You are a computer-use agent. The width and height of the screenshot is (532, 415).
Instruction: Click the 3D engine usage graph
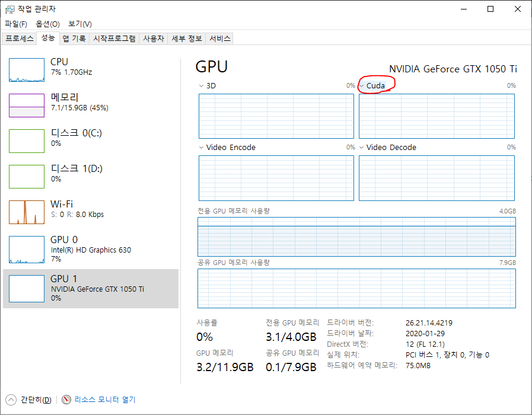[276, 116]
